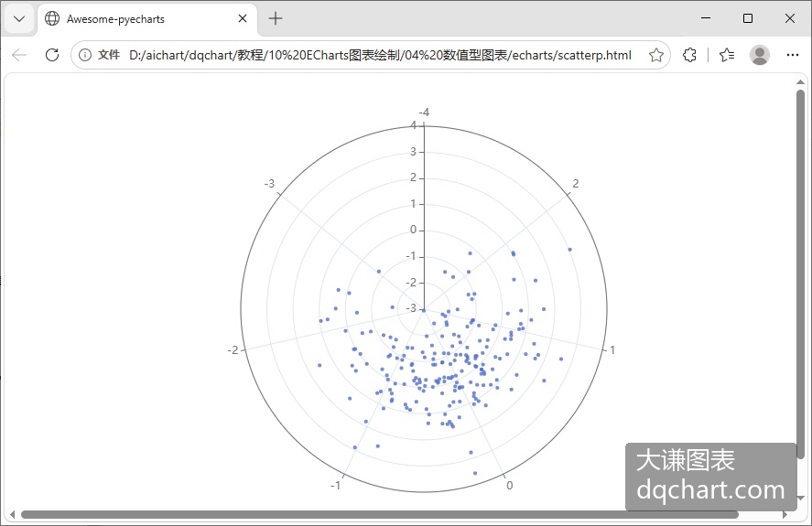This screenshot has height=526, width=812.
Task: Open the user profile
Action: pyautogui.click(x=760, y=55)
